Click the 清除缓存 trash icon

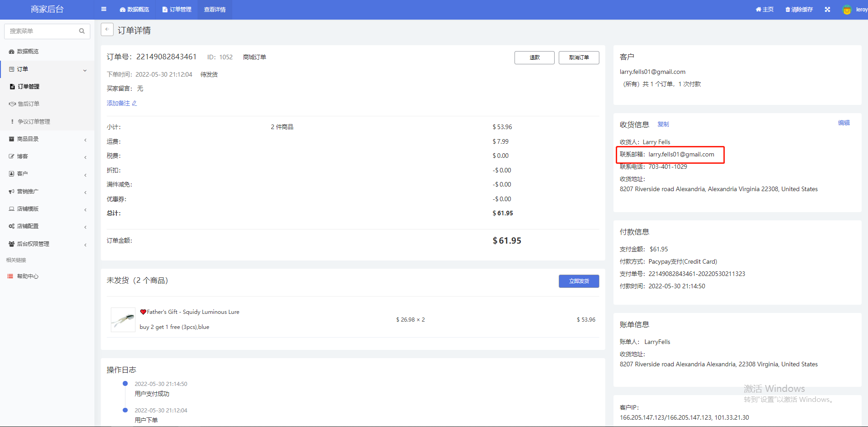pyautogui.click(x=788, y=10)
